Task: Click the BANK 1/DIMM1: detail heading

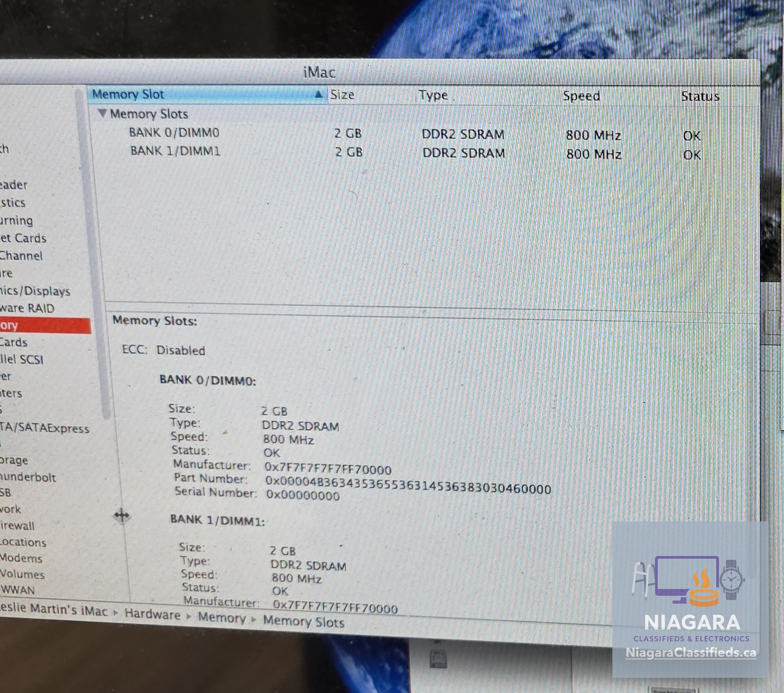Action: point(217,520)
